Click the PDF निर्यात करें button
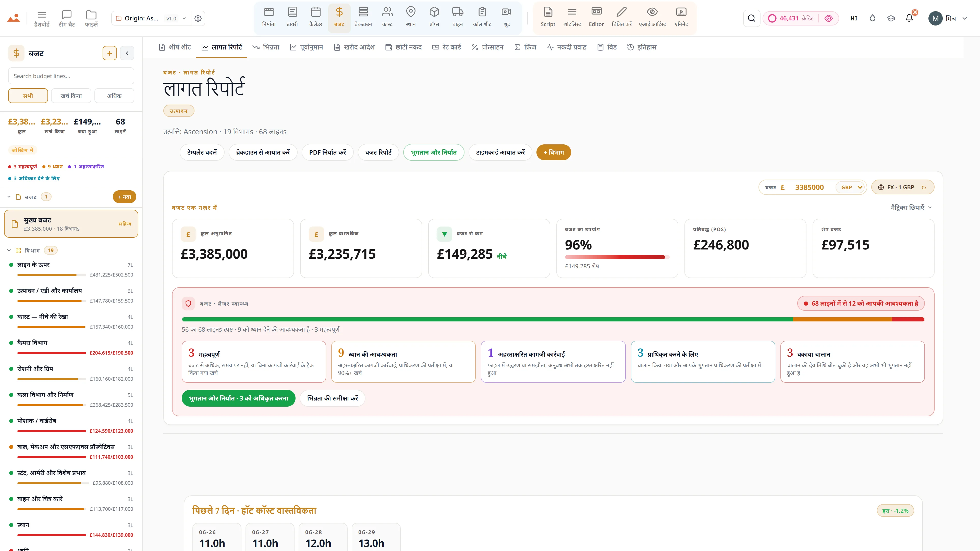This screenshot has height=551, width=980. tap(327, 153)
